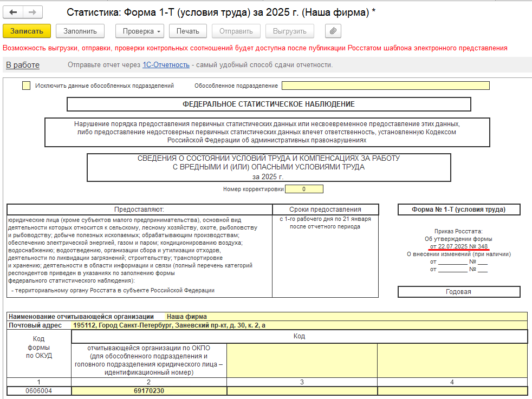Click the Выгрузить button
This screenshot has height=399, width=532.
[290, 31]
